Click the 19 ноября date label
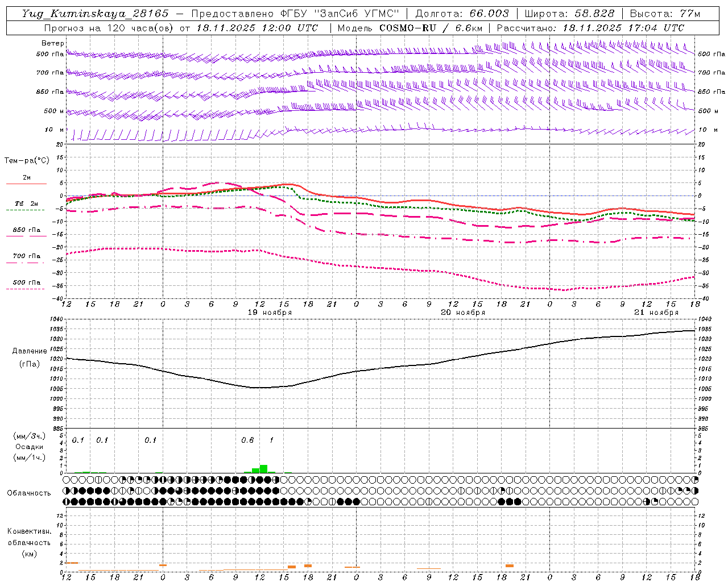The height and width of the screenshot is (582, 728). [x=270, y=313]
